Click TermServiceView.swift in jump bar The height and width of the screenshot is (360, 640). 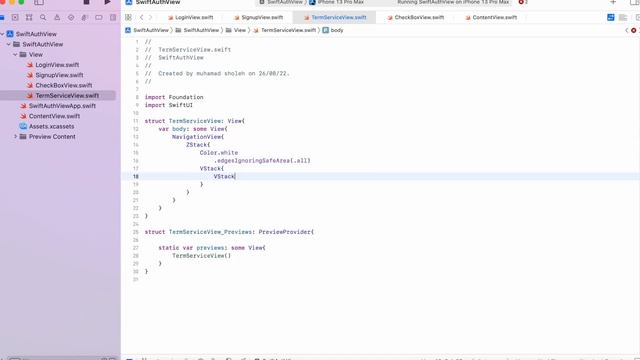click(284, 30)
